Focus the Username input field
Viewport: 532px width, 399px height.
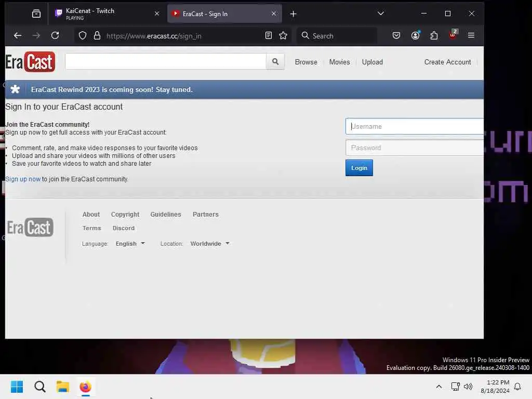pyautogui.click(x=415, y=126)
